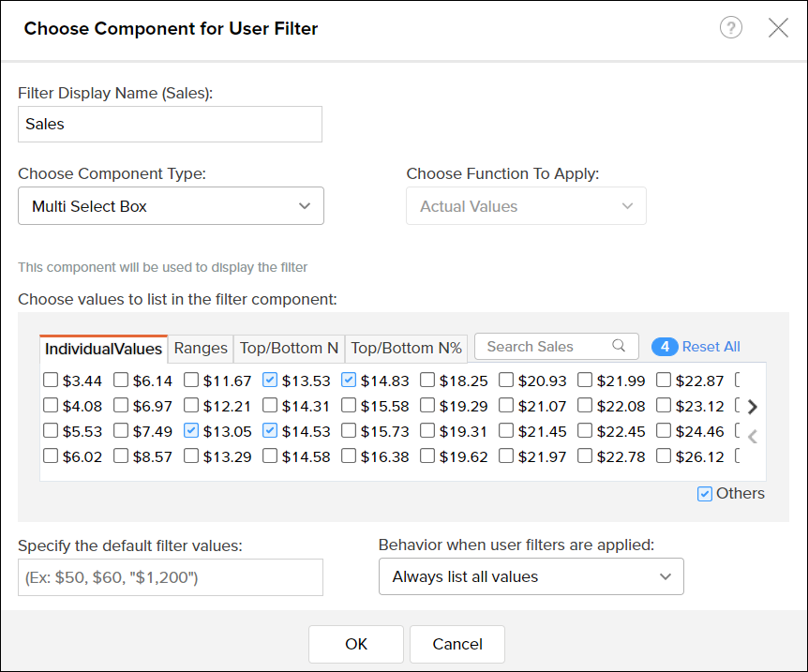
Task: Expand the Always list all values dropdown
Action: (531, 576)
